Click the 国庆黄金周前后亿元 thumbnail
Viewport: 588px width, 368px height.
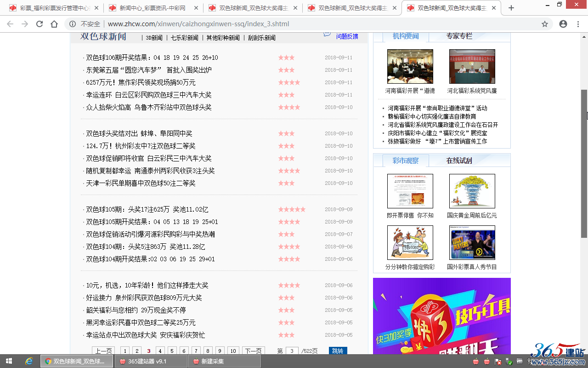(472, 191)
